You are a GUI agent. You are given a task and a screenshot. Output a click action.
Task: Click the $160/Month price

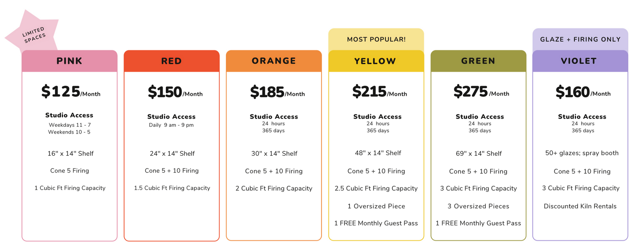pos(583,92)
